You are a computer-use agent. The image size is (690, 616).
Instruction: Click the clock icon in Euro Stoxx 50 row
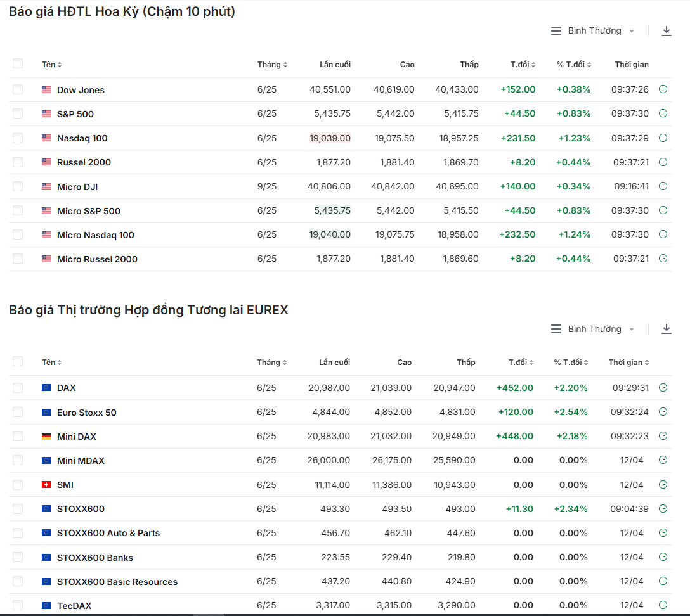pyautogui.click(x=663, y=412)
